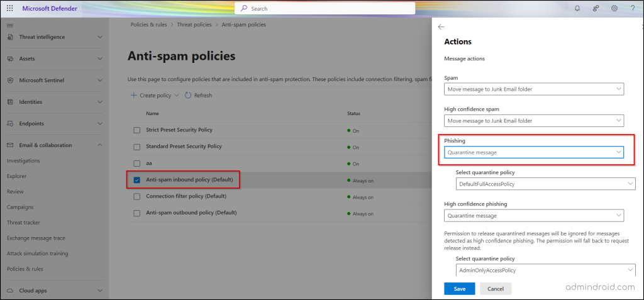Open the notifications bell icon
644x300 pixels.
click(577, 8)
